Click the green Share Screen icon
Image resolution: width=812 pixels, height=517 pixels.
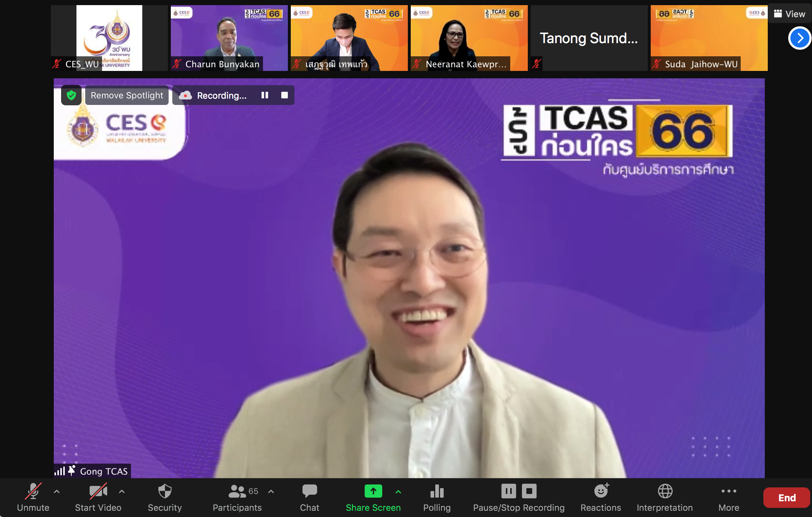pos(373,491)
